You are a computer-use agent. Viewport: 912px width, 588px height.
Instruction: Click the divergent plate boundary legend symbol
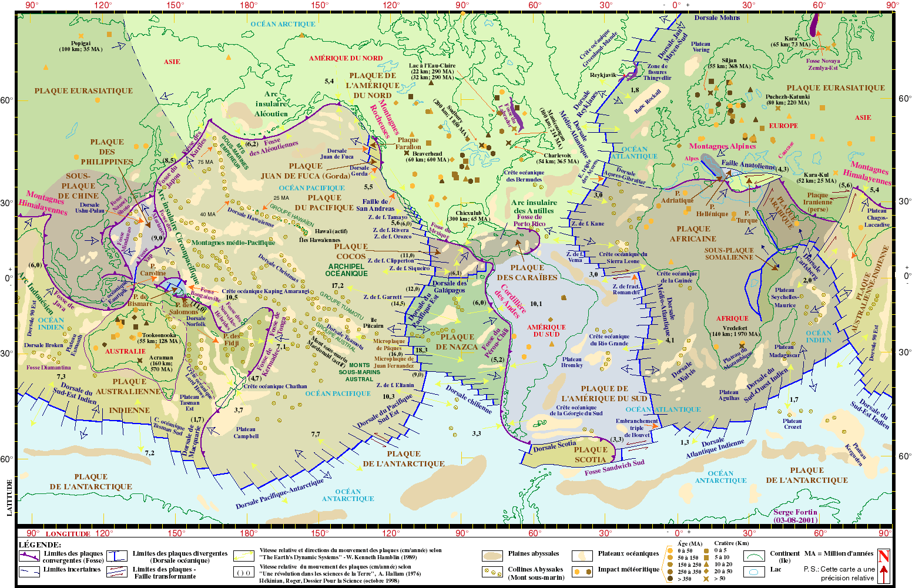pyautogui.click(x=118, y=556)
